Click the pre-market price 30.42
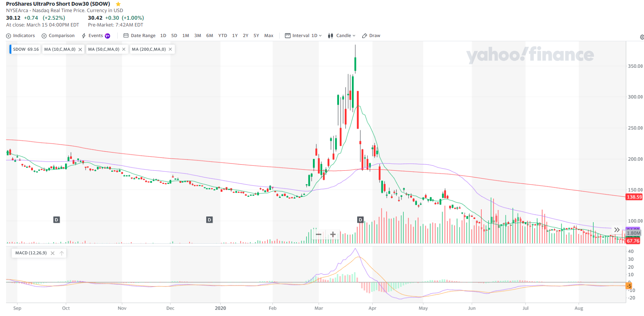The height and width of the screenshot is (316, 644). [95, 18]
